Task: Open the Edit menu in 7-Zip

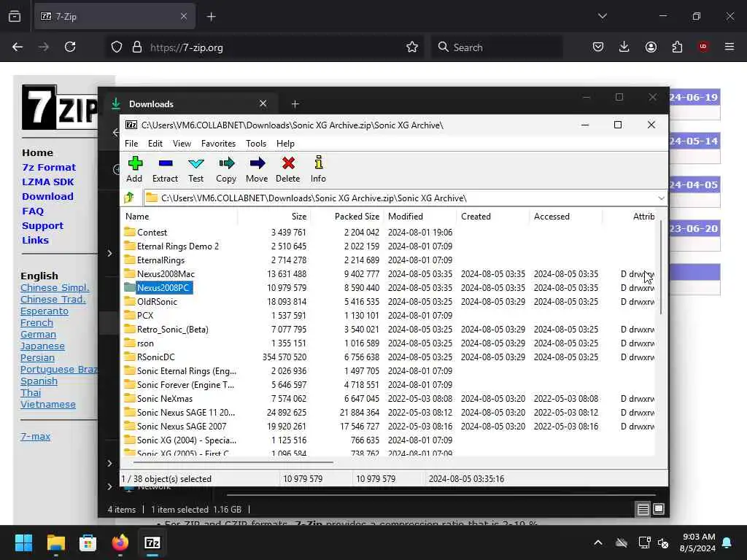Action: point(155,144)
